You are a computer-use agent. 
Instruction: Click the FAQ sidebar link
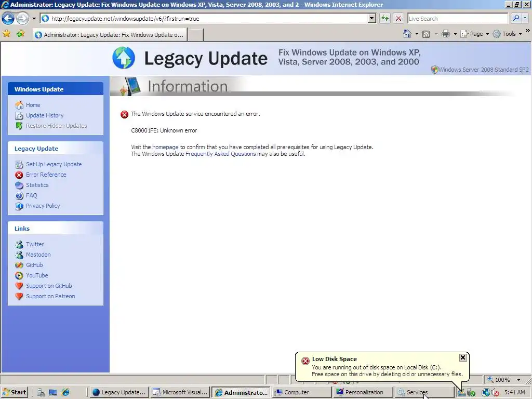pos(31,195)
